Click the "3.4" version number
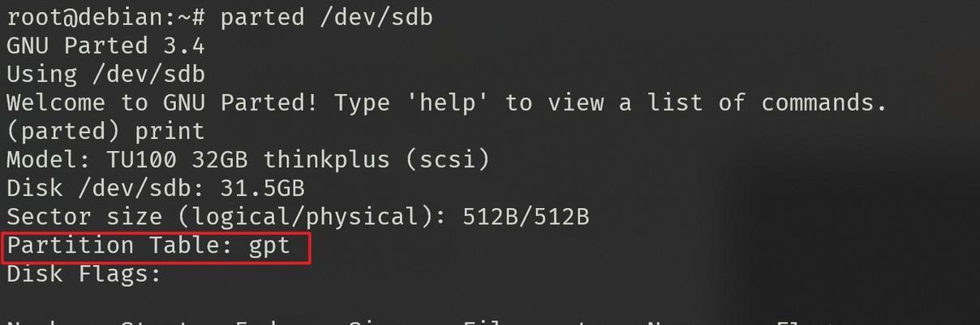The height and width of the screenshot is (325, 980). coord(184,45)
